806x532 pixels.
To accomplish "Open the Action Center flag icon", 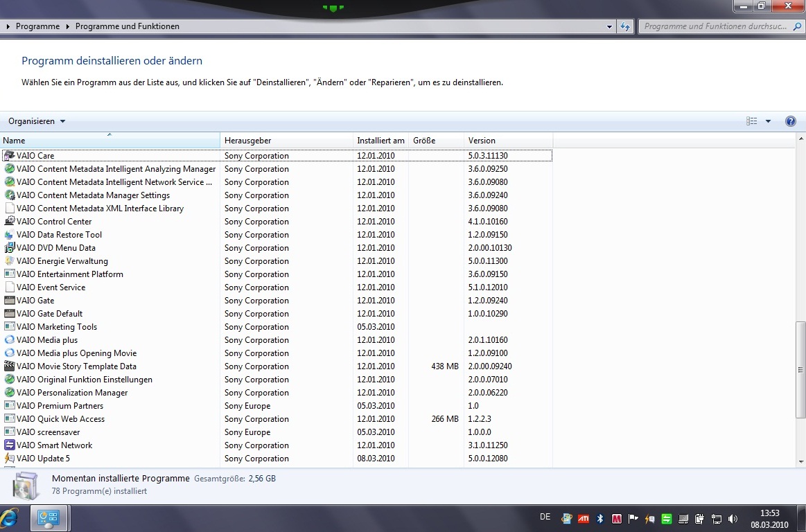I will point(633,519).
